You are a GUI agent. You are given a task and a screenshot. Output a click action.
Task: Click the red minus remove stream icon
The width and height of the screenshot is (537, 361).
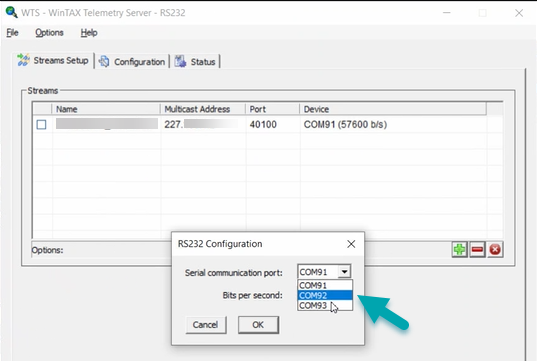coord(477,249)
